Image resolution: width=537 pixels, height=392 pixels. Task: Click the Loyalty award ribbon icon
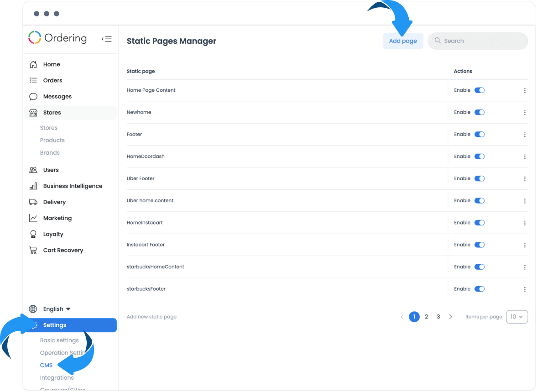[x=33, y=234]
